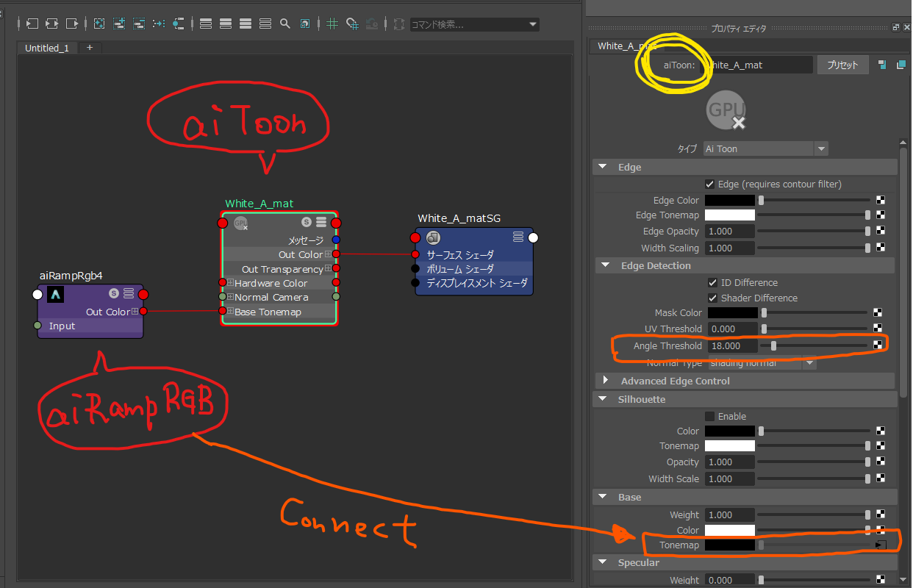This screenshot has height=588, width=913.
Task: Toggle the grid display icon in the toolbar
Action: point(332,24)
